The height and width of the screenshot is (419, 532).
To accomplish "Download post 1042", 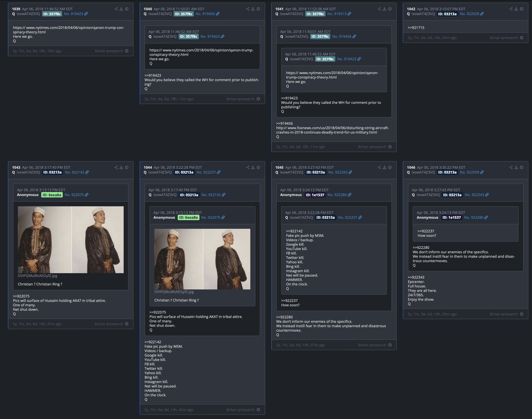I will 516,9.
